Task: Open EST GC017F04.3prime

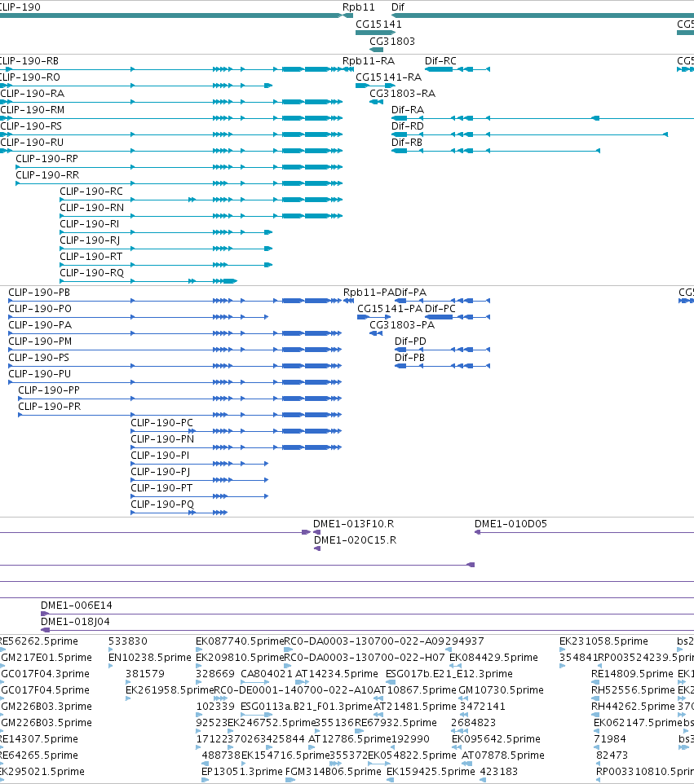Action: tap(46, 673)
